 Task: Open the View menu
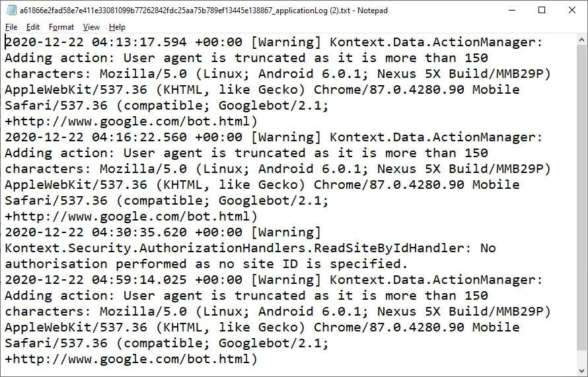tap(92, 27)
